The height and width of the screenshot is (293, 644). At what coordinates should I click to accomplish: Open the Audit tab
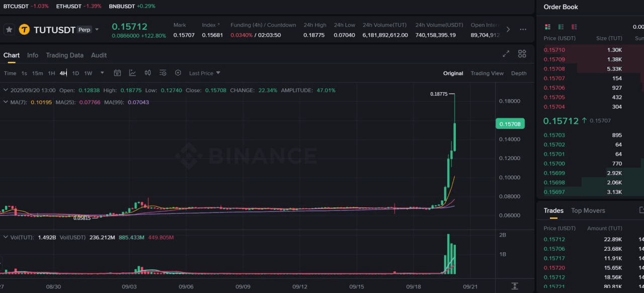[99, 55]
